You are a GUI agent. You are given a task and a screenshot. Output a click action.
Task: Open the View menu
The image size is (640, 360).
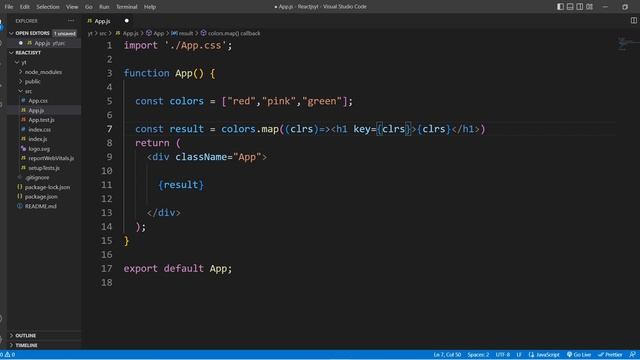point(72,7)
